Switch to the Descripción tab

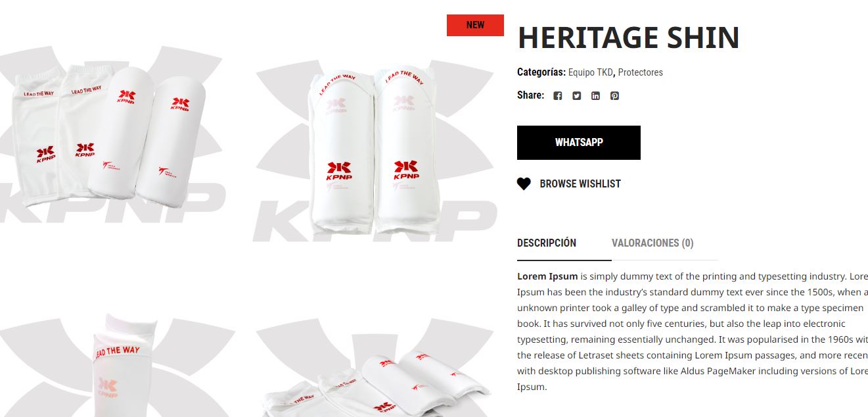coord(547,243)
